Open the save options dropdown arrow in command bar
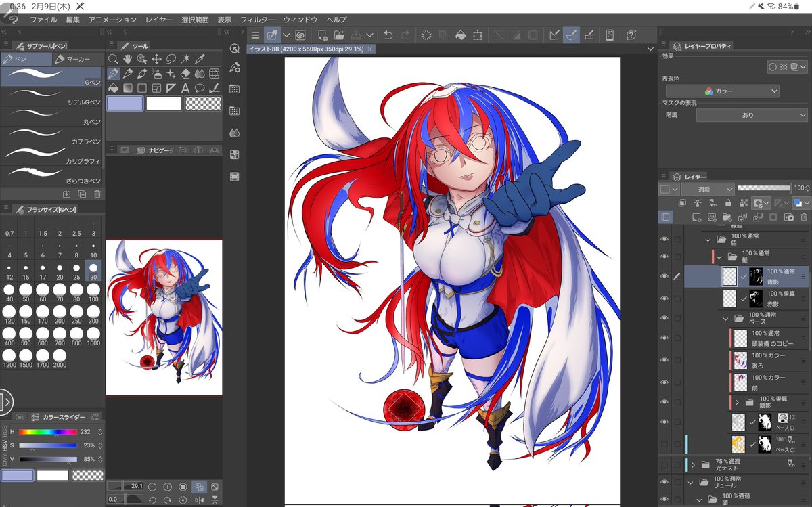The height and width of the screenshot is (507, 812). [369, 35]
